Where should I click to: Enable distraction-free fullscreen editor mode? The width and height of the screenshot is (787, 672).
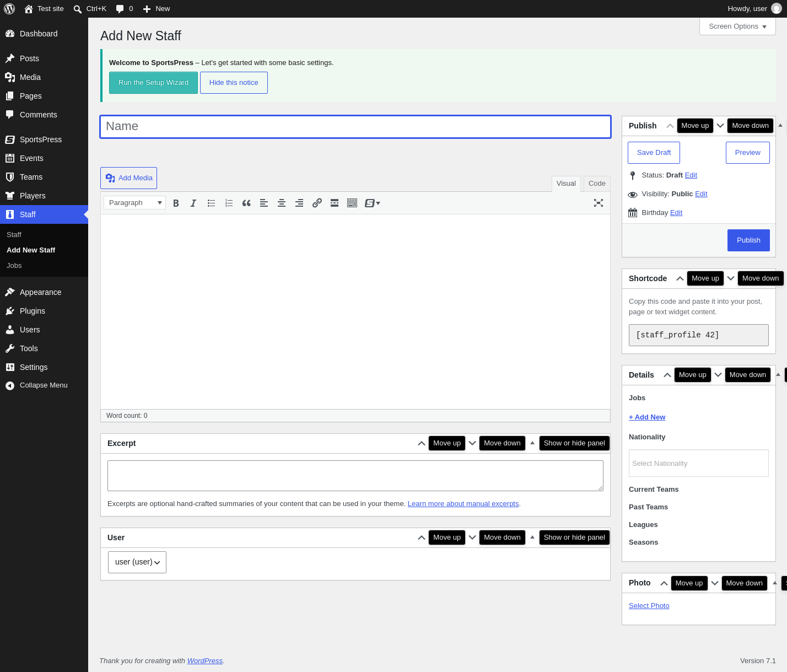pos(599,203)
